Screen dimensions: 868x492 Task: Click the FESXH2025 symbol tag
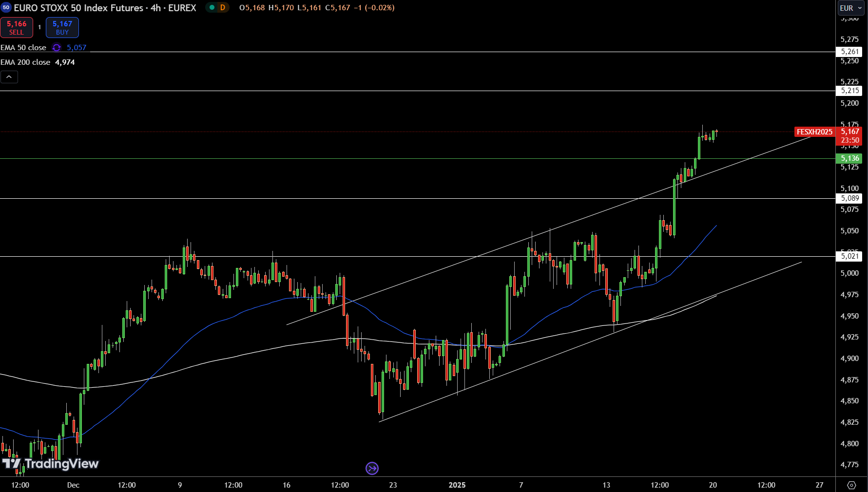(x=814, y=132)
